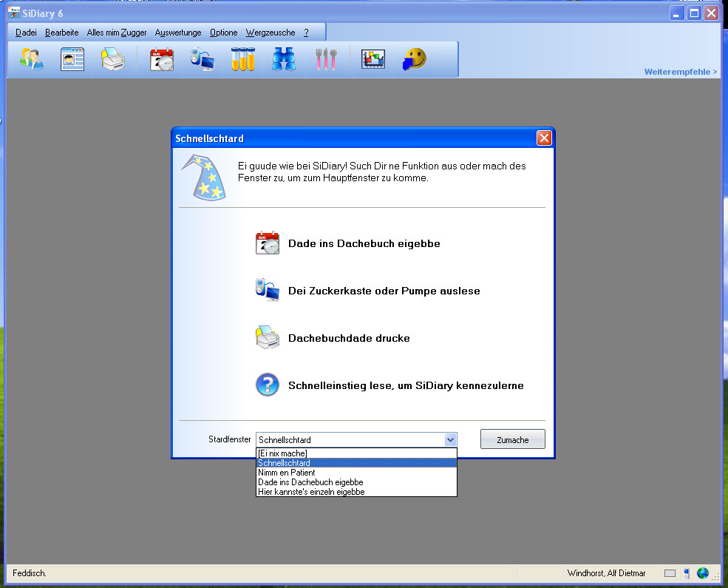Open the Wergzeusche menu

271,33
